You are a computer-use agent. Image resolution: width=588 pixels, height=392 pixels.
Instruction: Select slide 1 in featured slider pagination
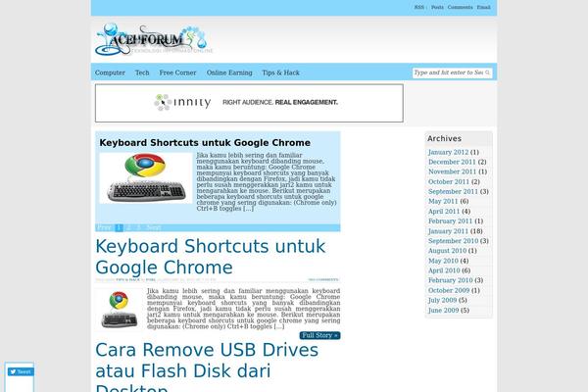click(119, 227)
